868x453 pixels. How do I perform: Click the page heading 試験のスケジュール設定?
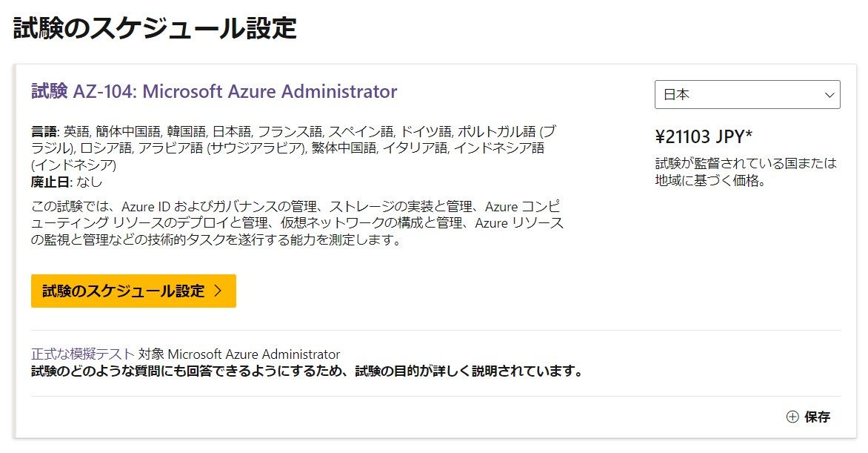[156, 28]
